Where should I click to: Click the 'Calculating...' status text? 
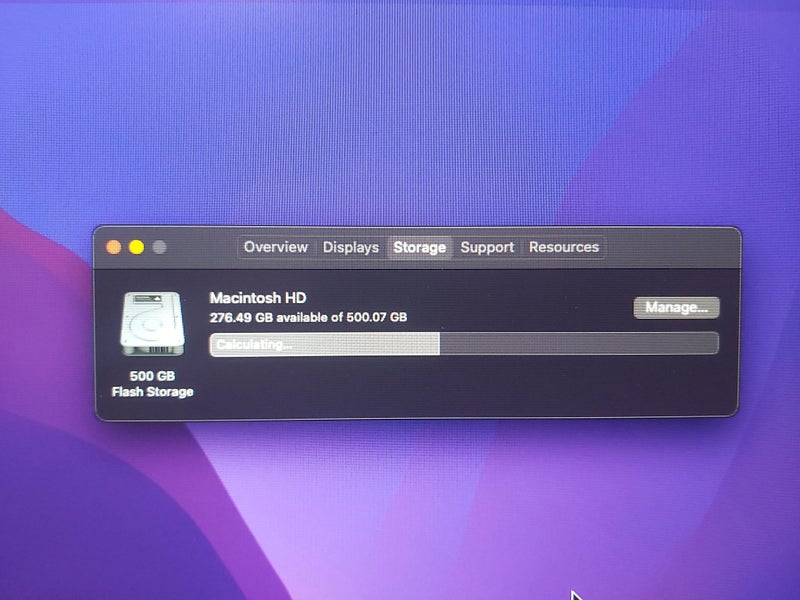pyautogui.click(x=254, y=344)
